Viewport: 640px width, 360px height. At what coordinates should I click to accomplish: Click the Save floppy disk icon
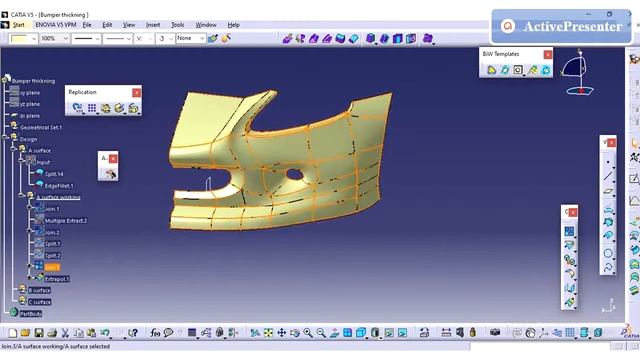coord(39,333)
